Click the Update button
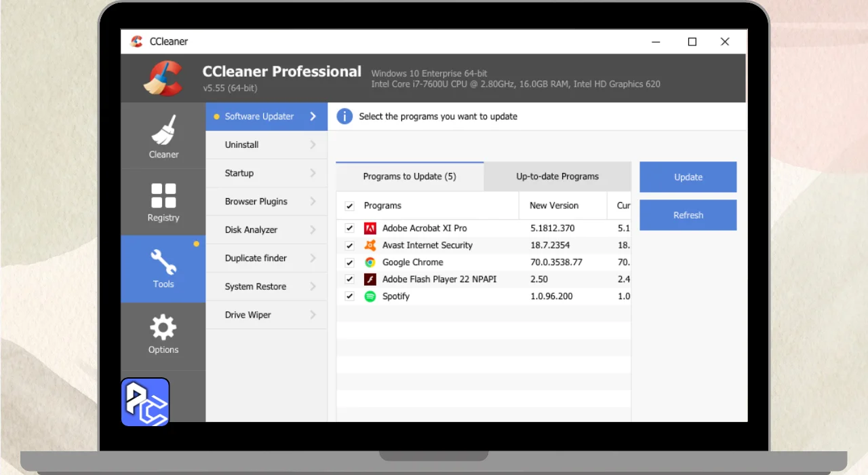868x475 pixels. point(688,177)
